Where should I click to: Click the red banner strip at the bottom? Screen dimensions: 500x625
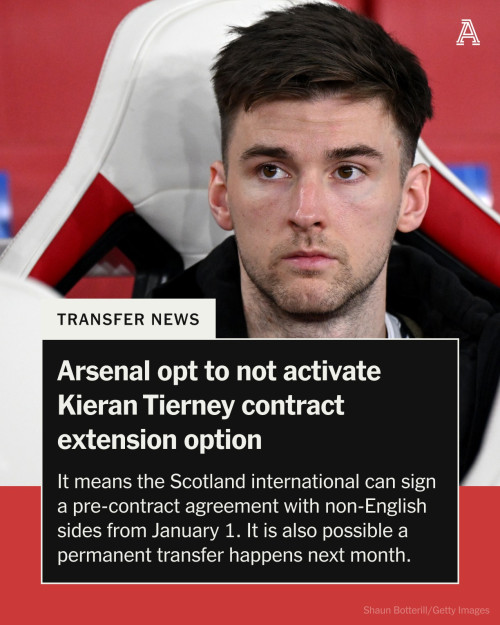pos(250,604)
